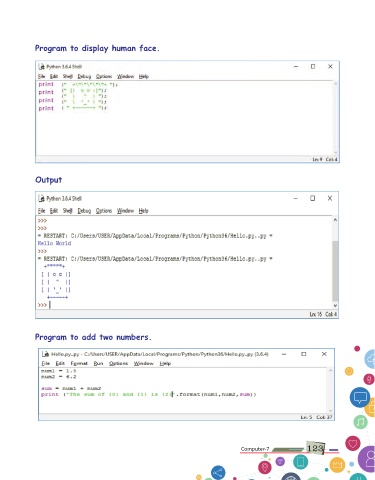
Task: Click 'Hello World' output text
Action: 54,243
